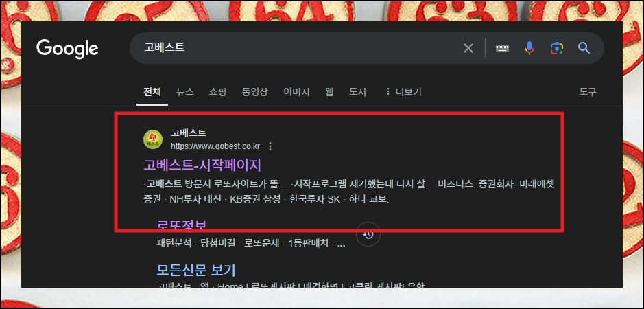The height and width of the screenshot is (309, 644).
Task: Switch to the 쇼핑 tab
Action: [x=217, y=92]
